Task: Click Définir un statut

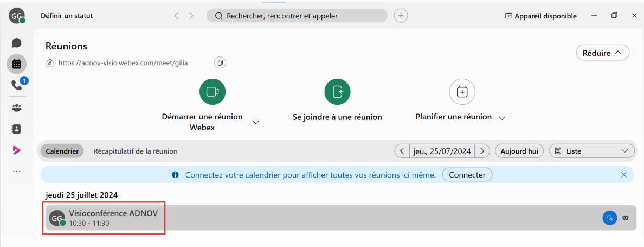Action: pyautogui.click(x=67, y=16)
